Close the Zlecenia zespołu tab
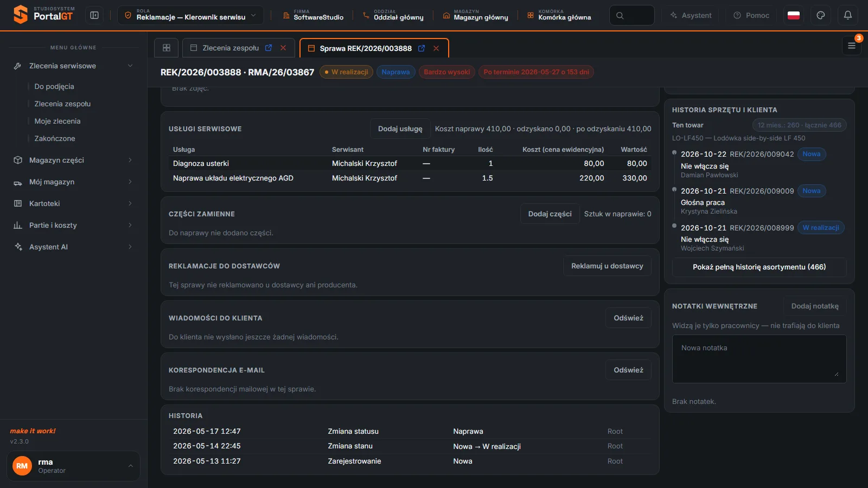 tap(283, 48)
